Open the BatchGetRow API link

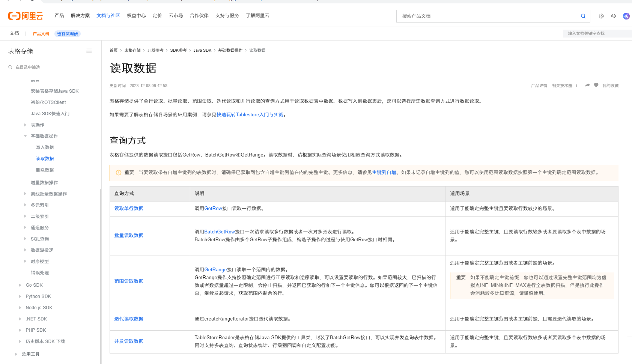pyautogui.click(x=220, y=232)
